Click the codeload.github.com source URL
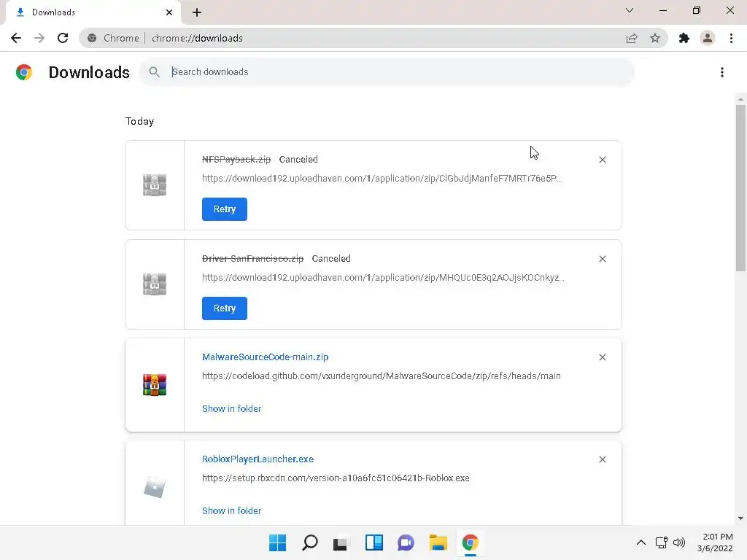The image size is (747, 560). 381,376
